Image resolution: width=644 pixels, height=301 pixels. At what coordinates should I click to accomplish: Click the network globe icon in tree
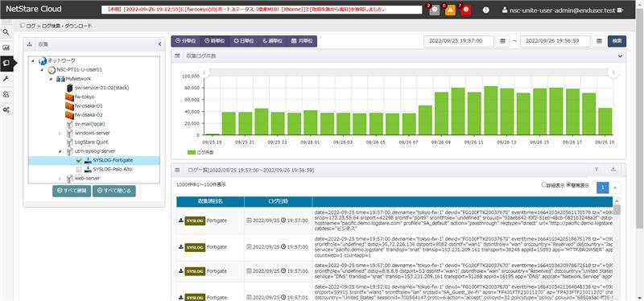click(43, 61)
